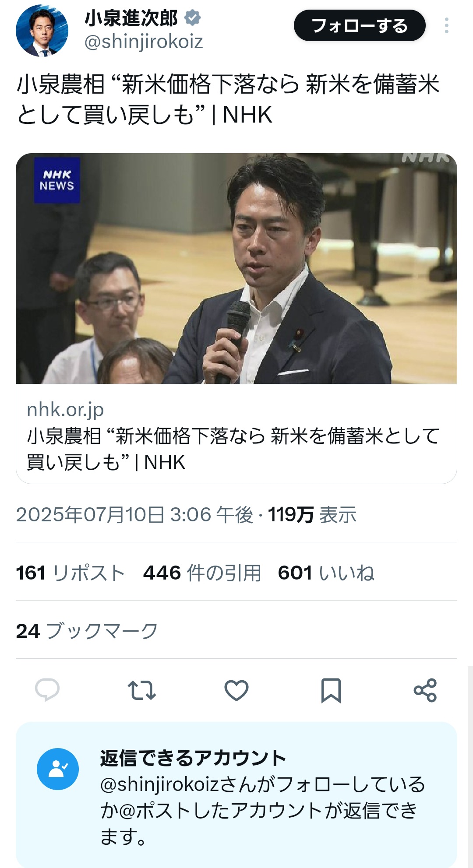The width and height of the screenshot is (473, 868).
Task: View the 446 件の引用 list
Action: coord(202,573)
